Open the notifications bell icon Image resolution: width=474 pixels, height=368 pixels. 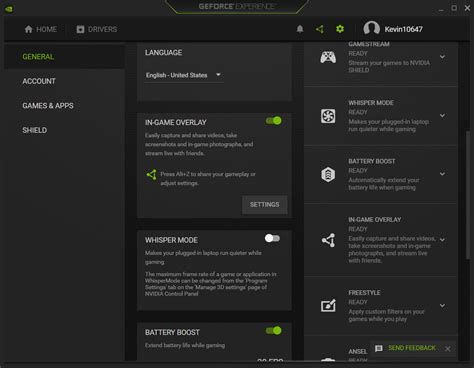click(300, 29)
